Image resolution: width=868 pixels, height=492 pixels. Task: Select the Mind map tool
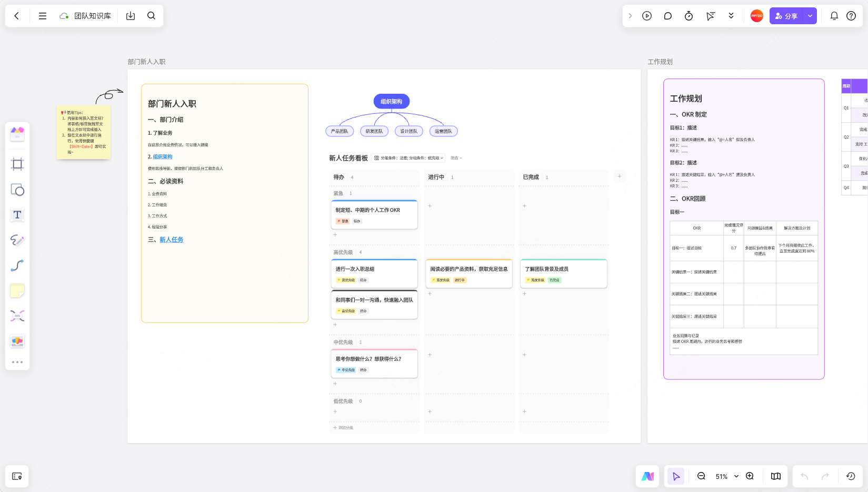pyautogui.click(x=17, y=316)
